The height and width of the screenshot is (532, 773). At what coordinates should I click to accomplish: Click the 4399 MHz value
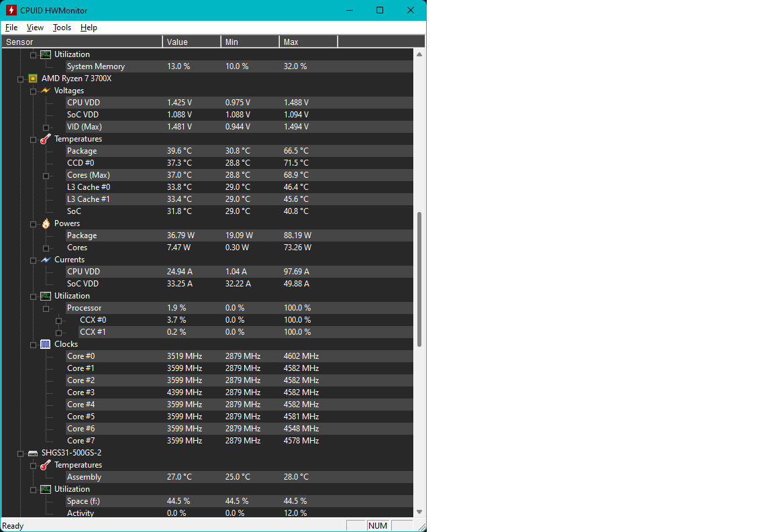(x=185, y=392)
